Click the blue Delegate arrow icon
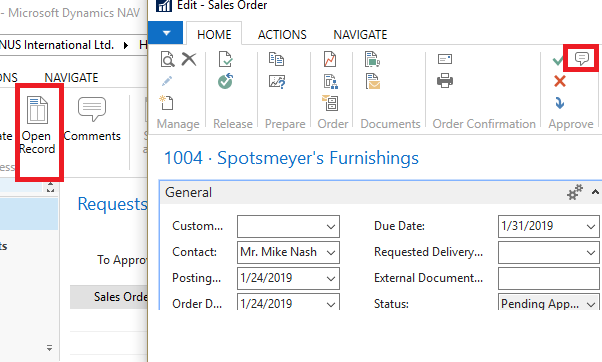The height and width of the screenshot is (362, 602). pyautogui.click(x=560, y=103)
